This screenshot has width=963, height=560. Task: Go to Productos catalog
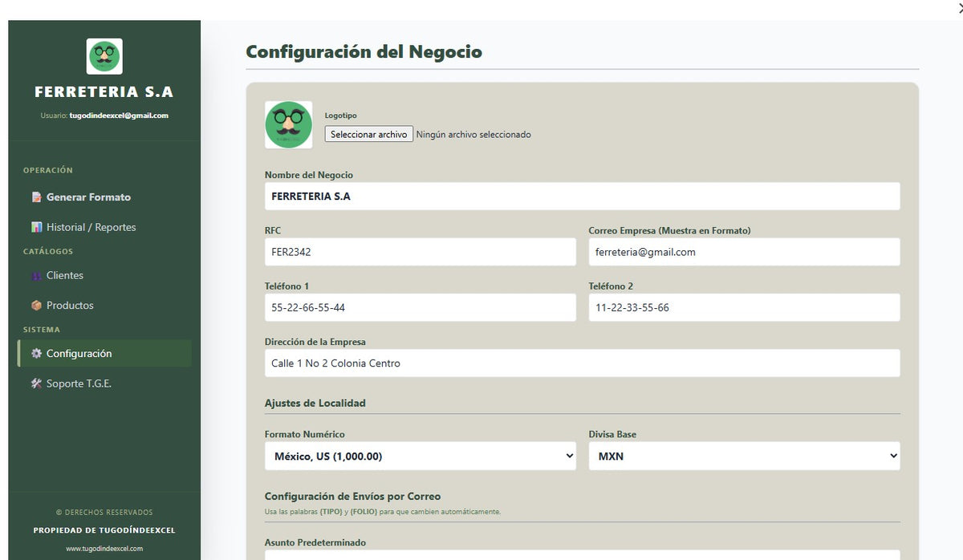[104, 306]
